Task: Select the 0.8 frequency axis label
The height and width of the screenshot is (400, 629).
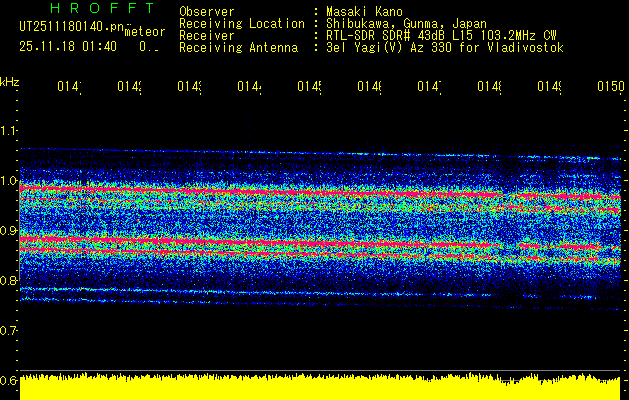Action: (x=9, y=280)
